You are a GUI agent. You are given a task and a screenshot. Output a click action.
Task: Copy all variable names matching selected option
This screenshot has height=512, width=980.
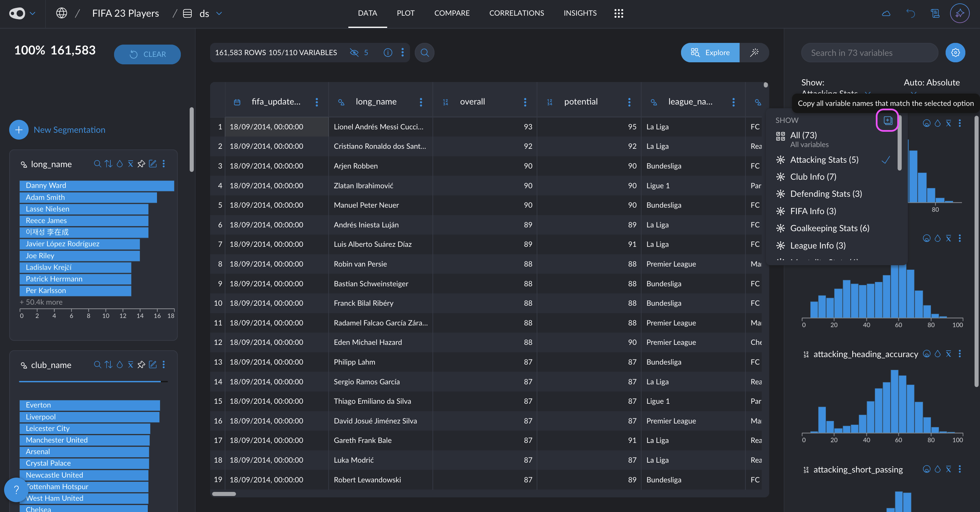point(888,121)
